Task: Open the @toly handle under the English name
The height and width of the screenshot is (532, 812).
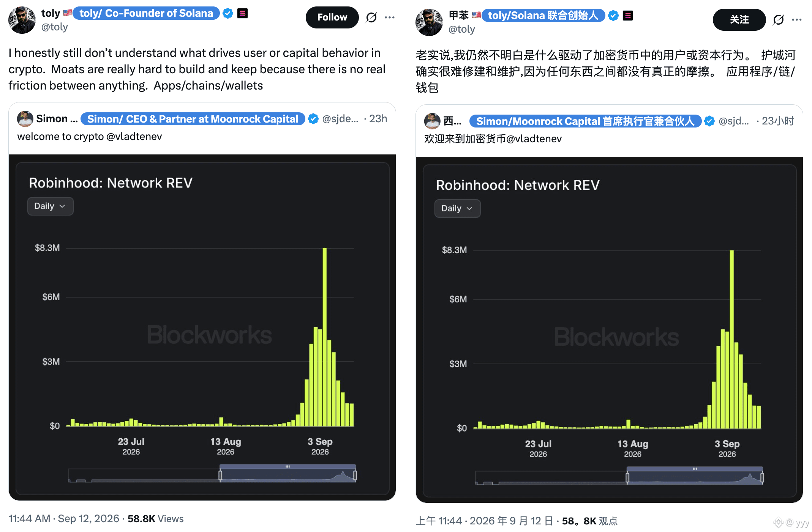Action: point(54,27)
